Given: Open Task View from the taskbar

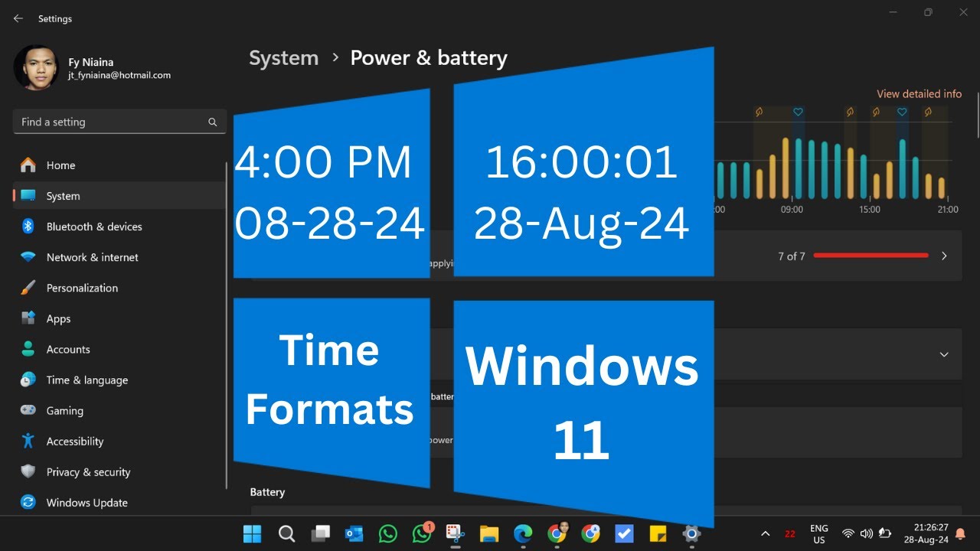Looking at the screenshot, I should [x=321, y=533].
